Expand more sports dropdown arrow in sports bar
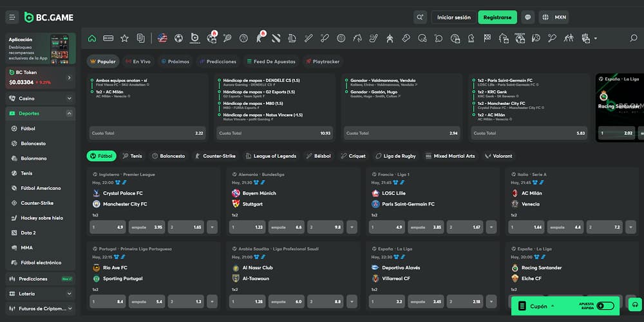This screenshot has height=322, width=644. [x=596, y=39]
